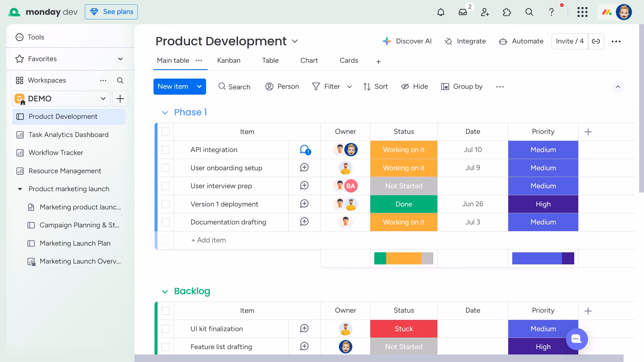
Task: Click the invite members person icon
Action: coord(485,12)
